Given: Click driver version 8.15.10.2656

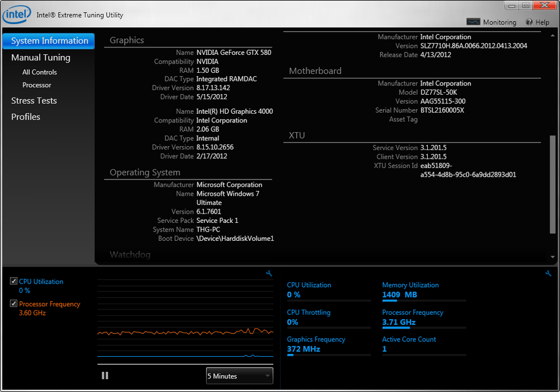Looking at the screenshot, I should (x=215, y=147).
